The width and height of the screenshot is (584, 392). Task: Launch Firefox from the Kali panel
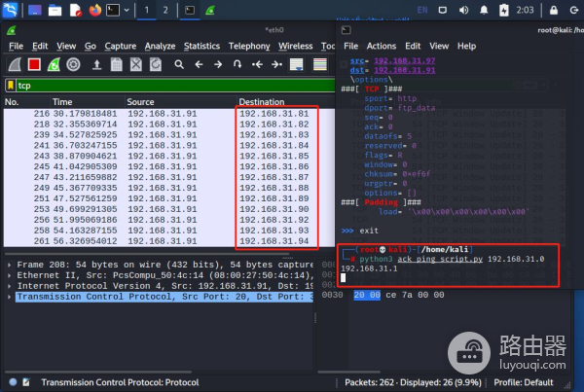tap(94, 11)
